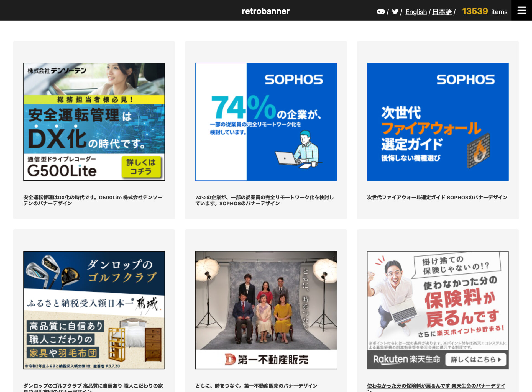This screenshot has height=392, width=532.
Task: Click caption ともに、時をつなぐ。第一不動産販売
Action: click(x=256, y=386)
